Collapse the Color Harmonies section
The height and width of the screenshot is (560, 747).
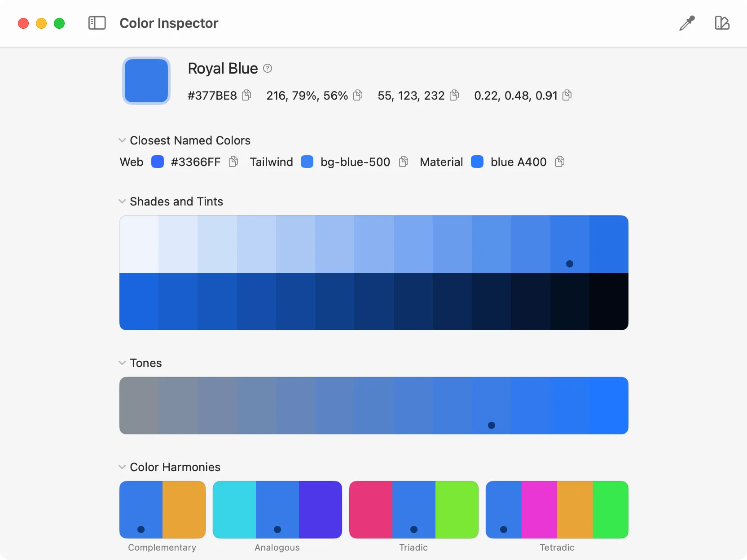(122, 467)
